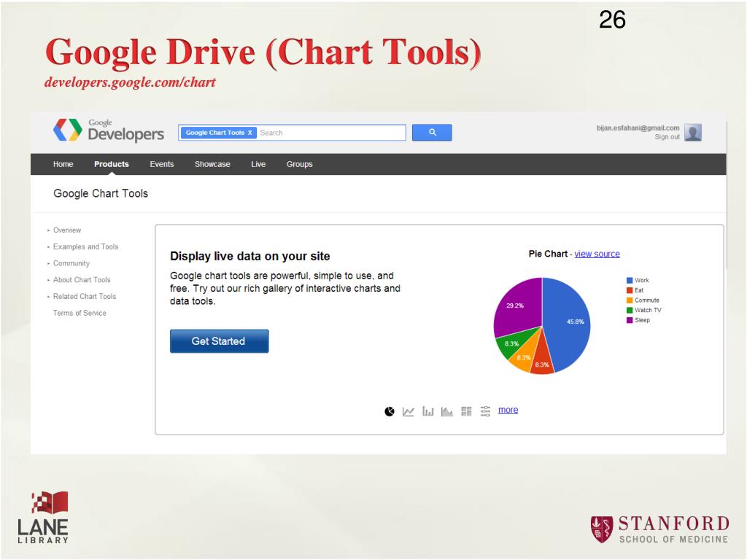This screenshot has width=747, height=560.
Task: Open Terms of Service link
Action: click(x=80, y=313)
